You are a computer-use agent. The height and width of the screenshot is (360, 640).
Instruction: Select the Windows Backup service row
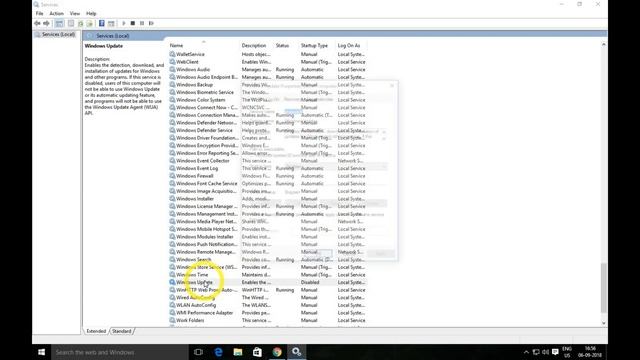(267, 84)
